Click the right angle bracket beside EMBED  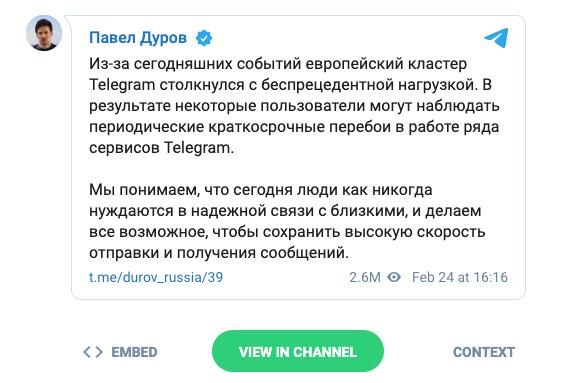pyautogui.click(x=99, y=352)
